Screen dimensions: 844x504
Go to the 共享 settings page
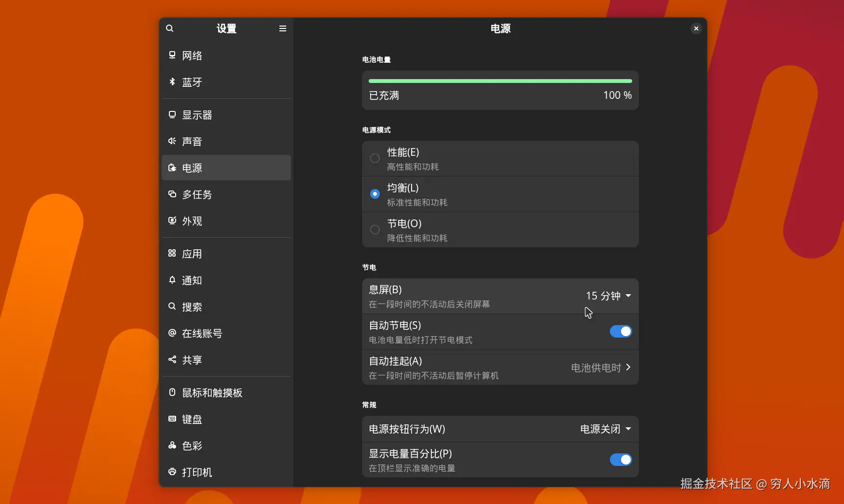pyautogui.click(x=226, y=360)
